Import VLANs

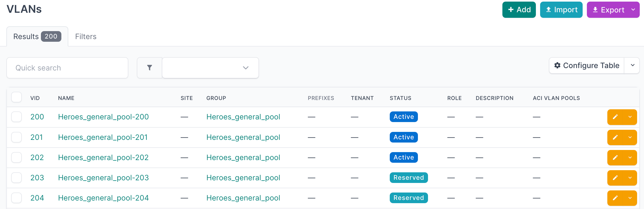561,10
